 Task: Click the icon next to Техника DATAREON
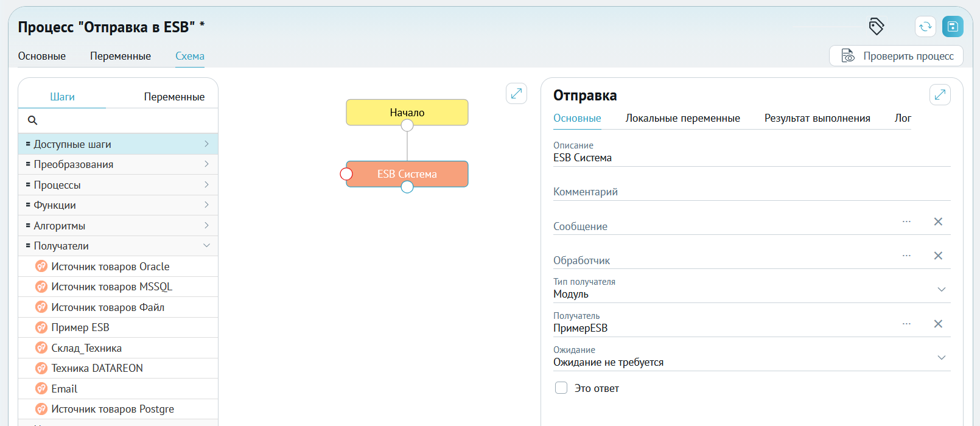pos(41,368)
